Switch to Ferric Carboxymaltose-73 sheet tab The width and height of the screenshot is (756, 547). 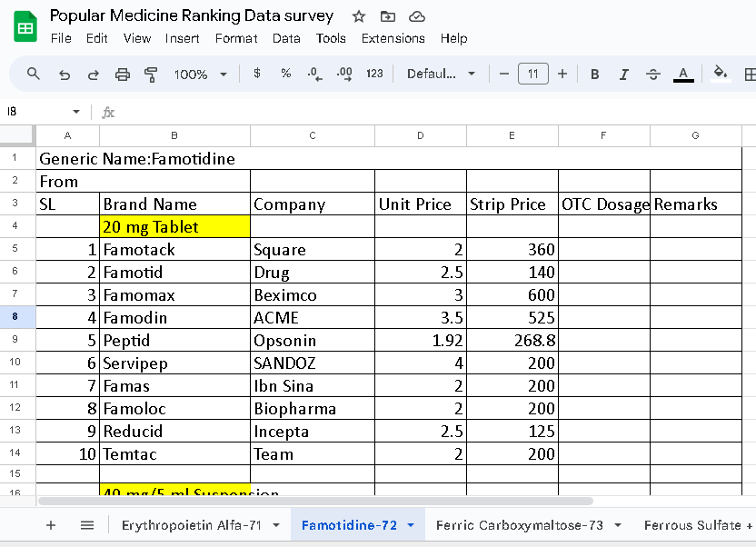pyautogui.click(x=519, y=525)
